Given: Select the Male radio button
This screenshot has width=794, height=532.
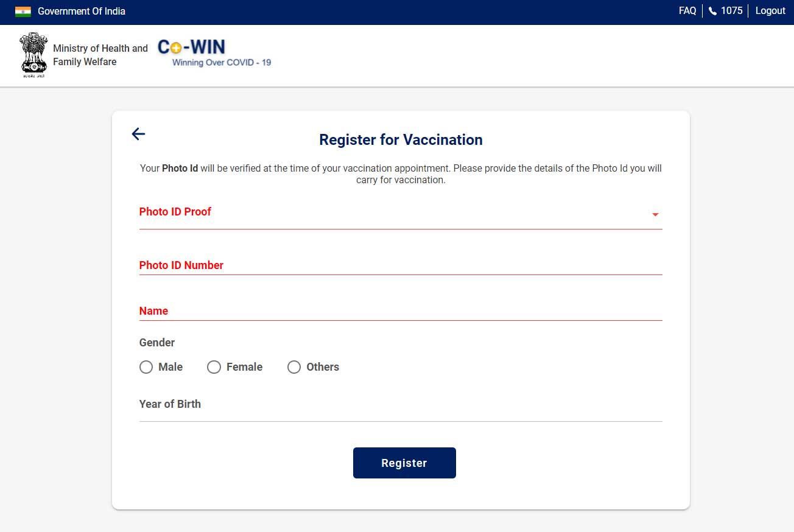Looking at the screenshot, I should click(146, 367).
